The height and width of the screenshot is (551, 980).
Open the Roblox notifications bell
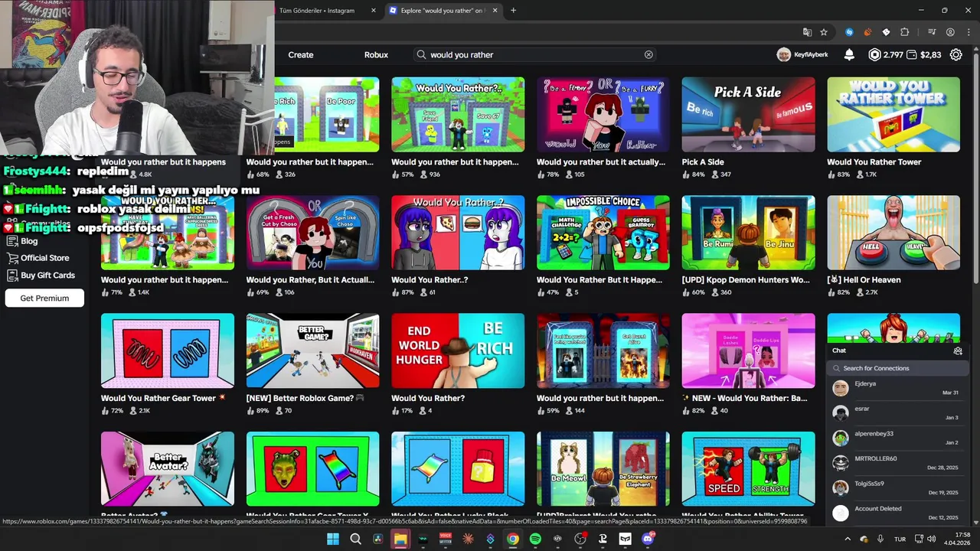click(x=849, y=54)
